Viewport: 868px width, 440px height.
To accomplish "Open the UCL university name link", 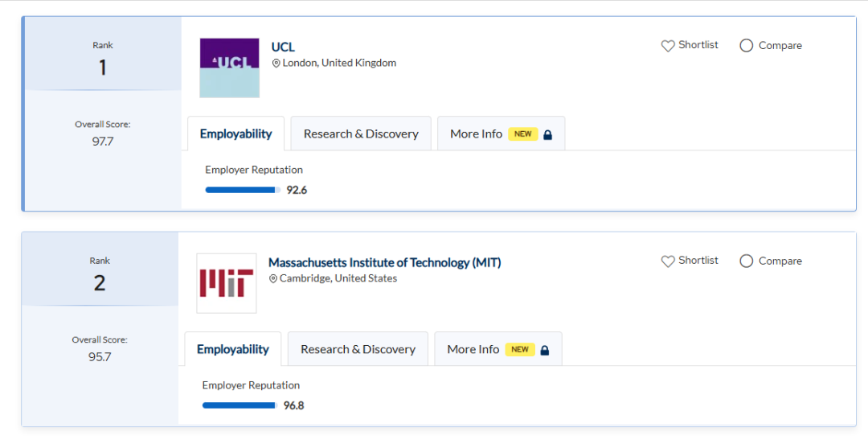I will click(x=283, y=47).
